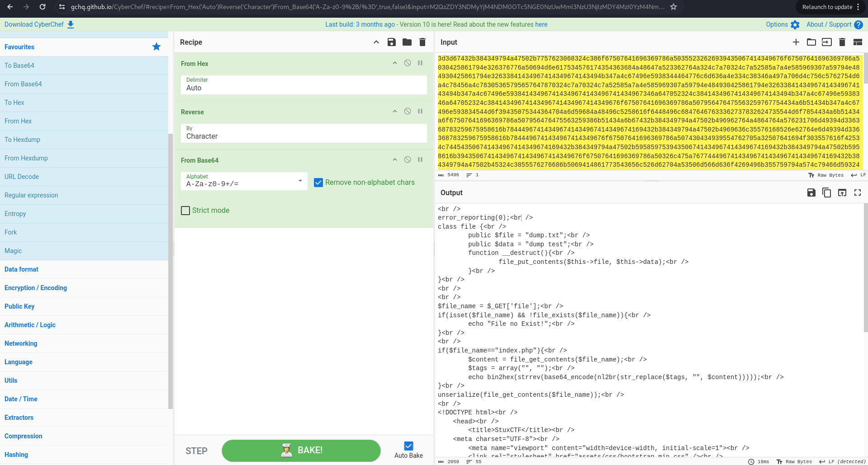The image size is (868, 465).
Task: Clear input and output
Action: coord(842,42)
